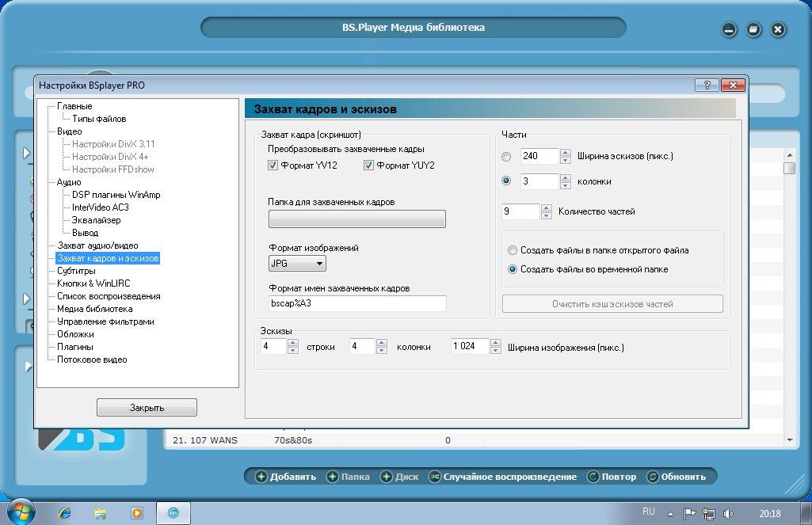
Task: Toggle the Формат YUY2 checkbox
Action: tap(368, 165)
